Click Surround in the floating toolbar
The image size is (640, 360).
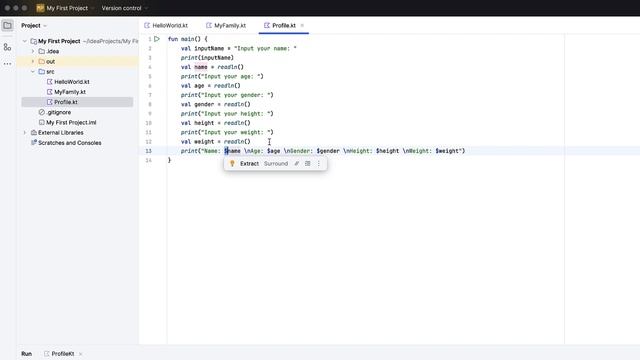276,163
